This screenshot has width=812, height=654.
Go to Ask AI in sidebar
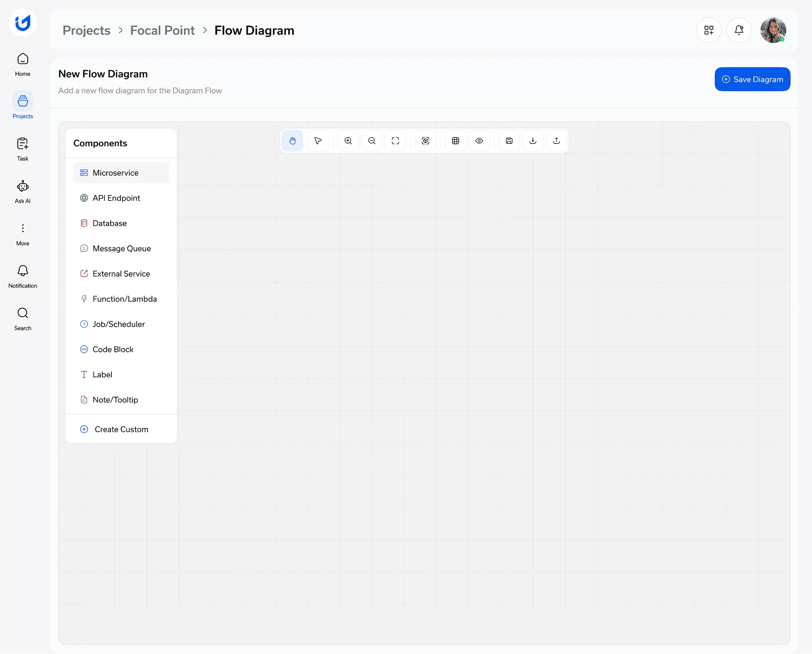pyautogui.click(x=23, y=191)
